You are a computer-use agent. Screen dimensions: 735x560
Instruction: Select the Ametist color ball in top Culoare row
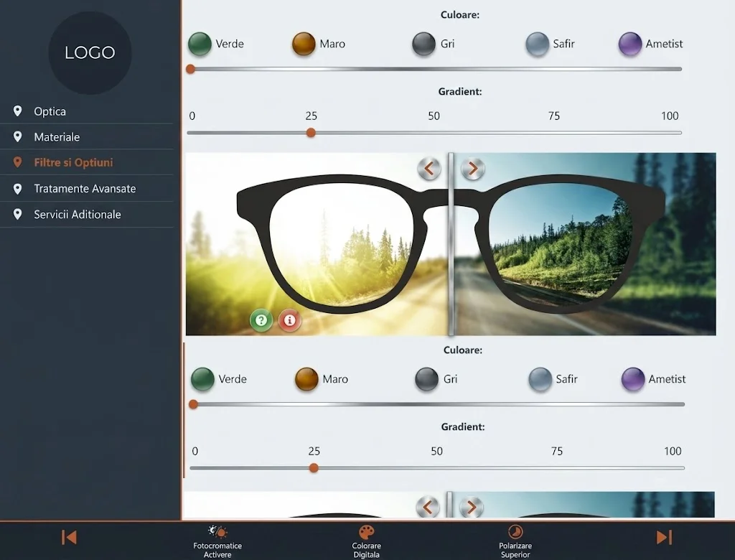pyautogui.click(x=630, y=44)
